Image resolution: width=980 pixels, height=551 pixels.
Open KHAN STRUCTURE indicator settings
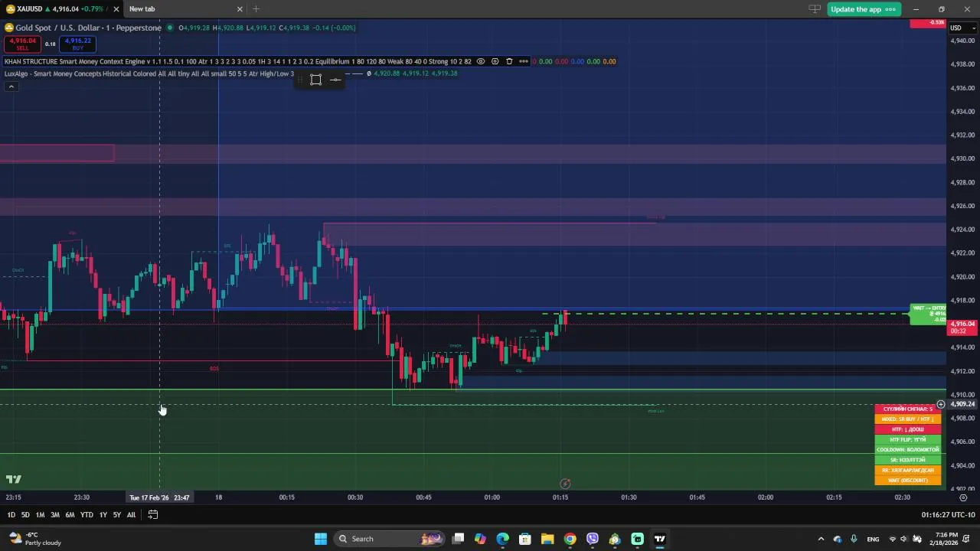(495, 61)
